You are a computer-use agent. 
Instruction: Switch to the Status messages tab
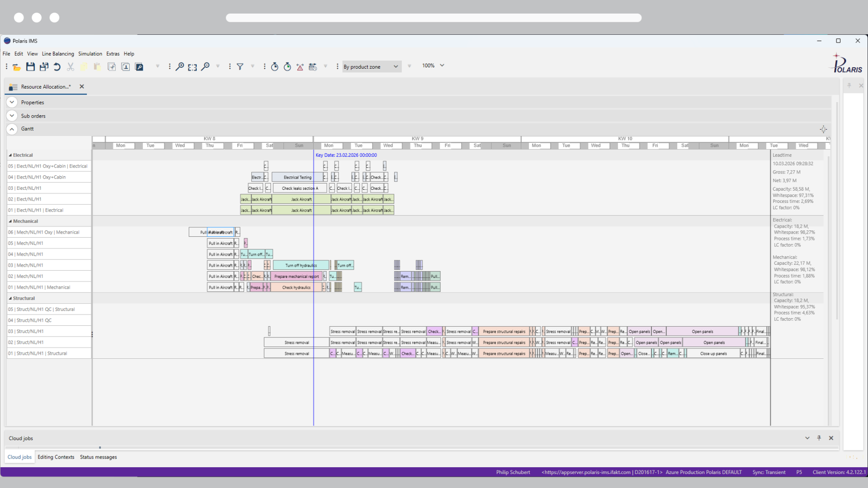[98, 457]
